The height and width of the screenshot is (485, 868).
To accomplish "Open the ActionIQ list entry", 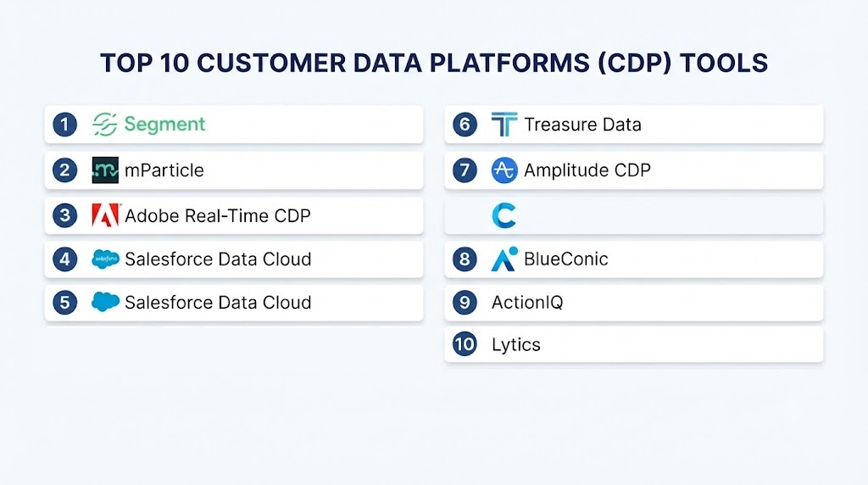I will coord(634,303).
